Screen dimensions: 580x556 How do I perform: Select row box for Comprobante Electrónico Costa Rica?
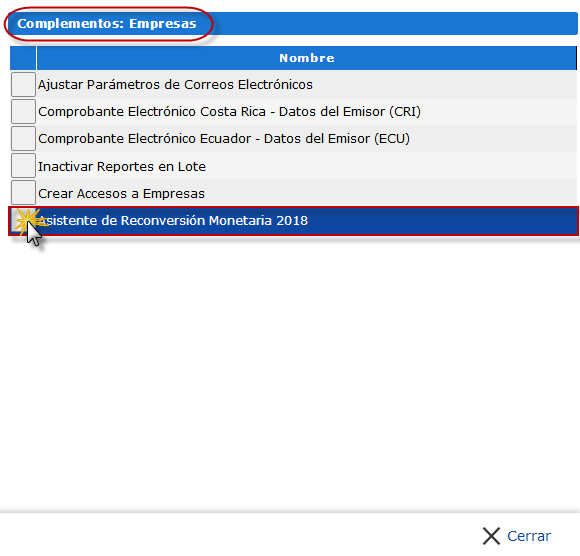(x=23, y=112)
